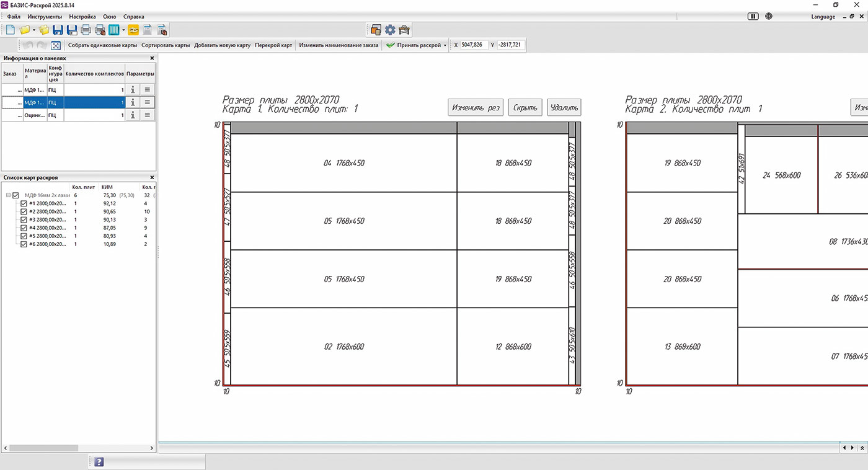Open dropdown arrow next to Open folder icon
Image resolution: width=868 pixels, height=470 pixels.
pos(34,30)
